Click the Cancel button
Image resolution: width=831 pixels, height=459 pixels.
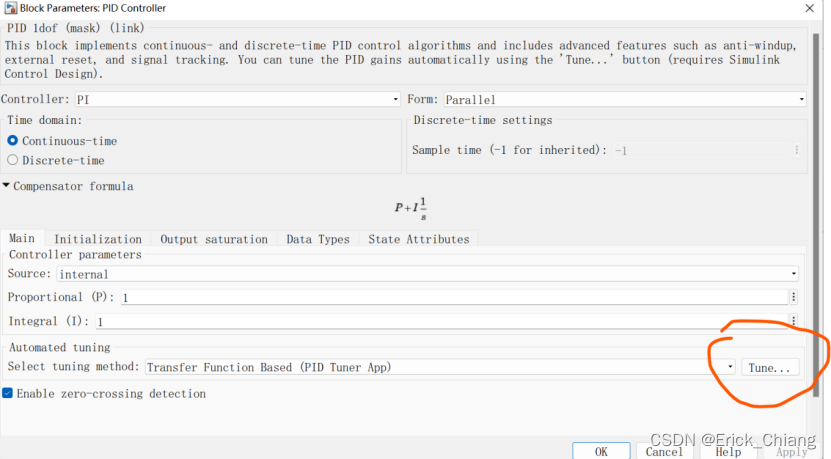pos(664,452)
